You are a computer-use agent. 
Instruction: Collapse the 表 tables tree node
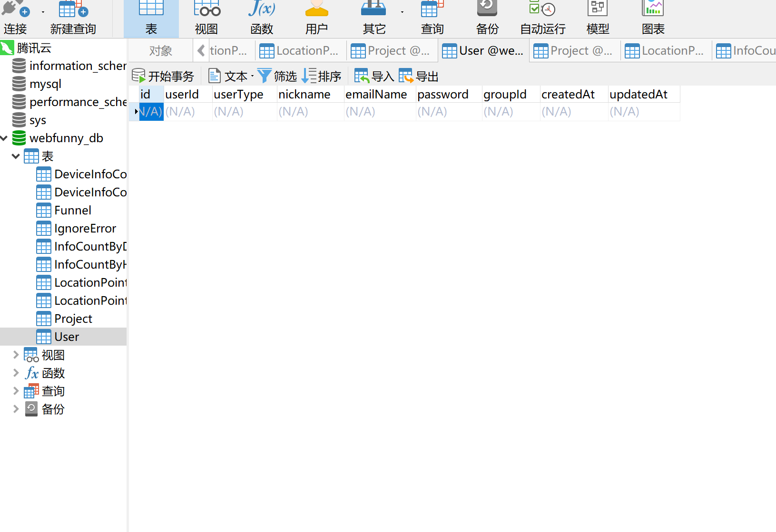[16, 156]
